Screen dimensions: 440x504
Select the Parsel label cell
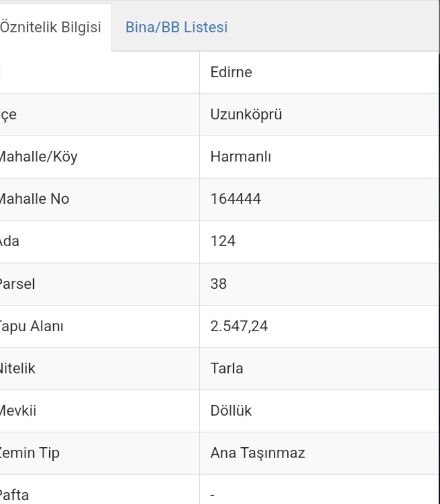[x=18, y=284]
